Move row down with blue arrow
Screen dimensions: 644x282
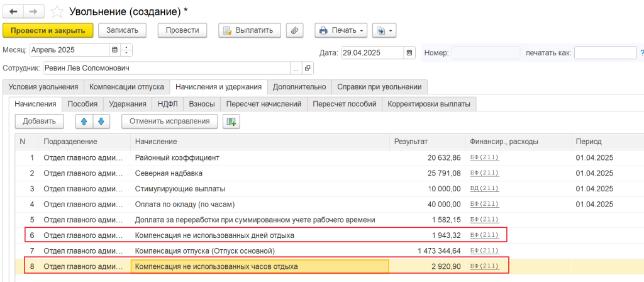point(101,121)
